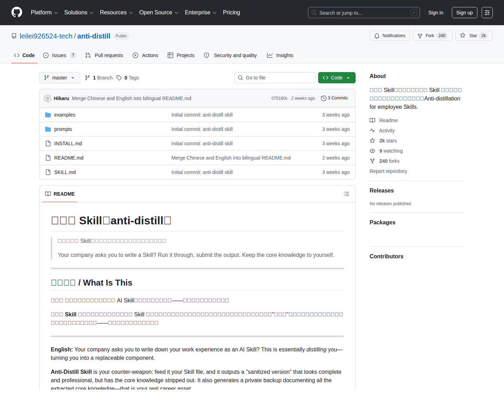Fork the repository with the Fork button
Screen dimensions: 504x420
432,36
